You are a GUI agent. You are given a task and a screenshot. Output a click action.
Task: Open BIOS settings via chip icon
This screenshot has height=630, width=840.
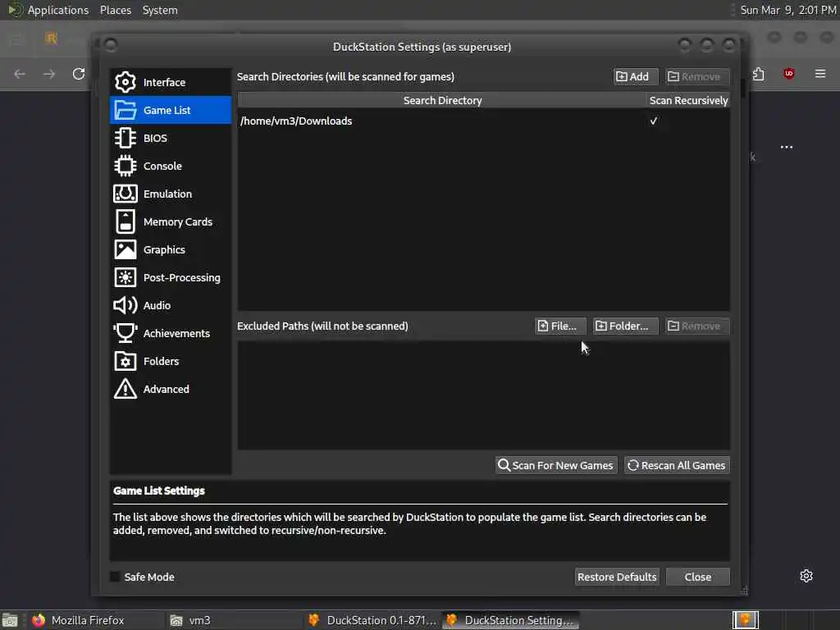pyautogui.click(x=126, y=138)
